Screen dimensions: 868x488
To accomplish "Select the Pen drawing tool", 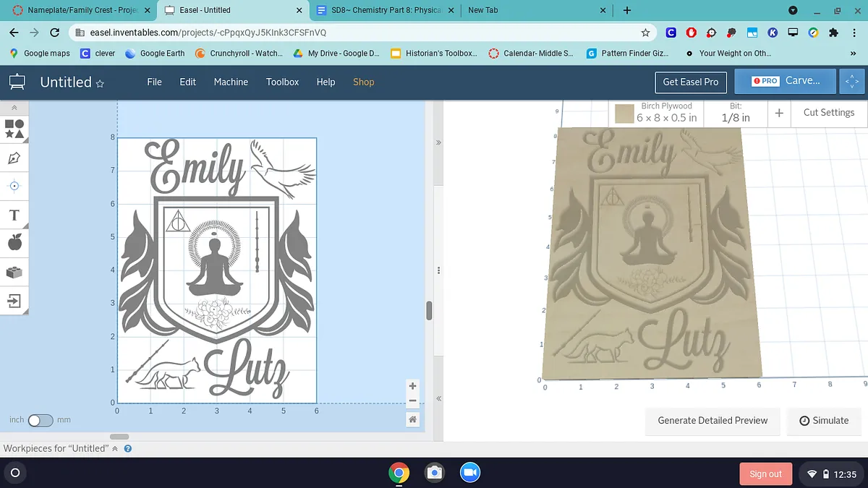I will click(x=14, y=158).
